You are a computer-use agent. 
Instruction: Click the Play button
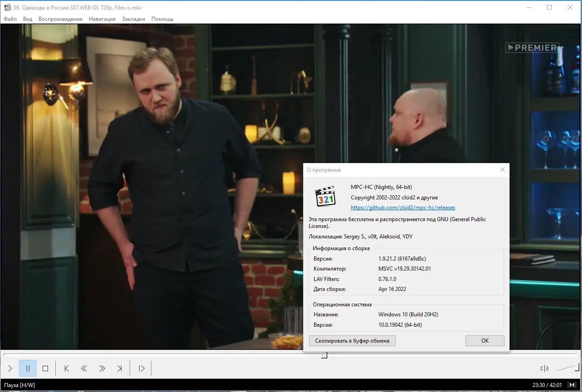pos(10,368)
